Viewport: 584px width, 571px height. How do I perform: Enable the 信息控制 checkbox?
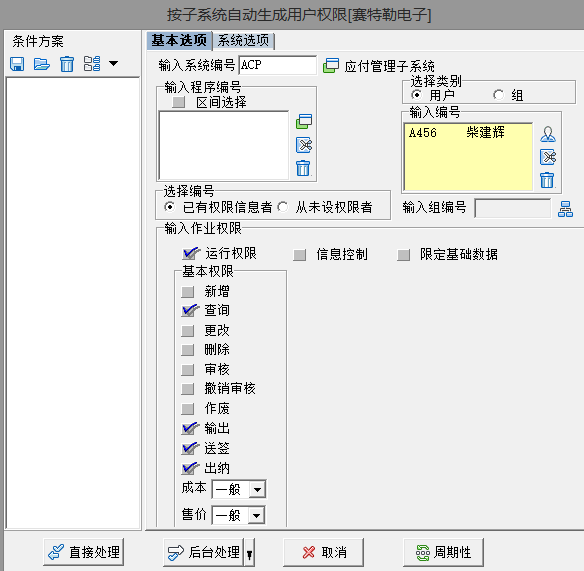299,255
